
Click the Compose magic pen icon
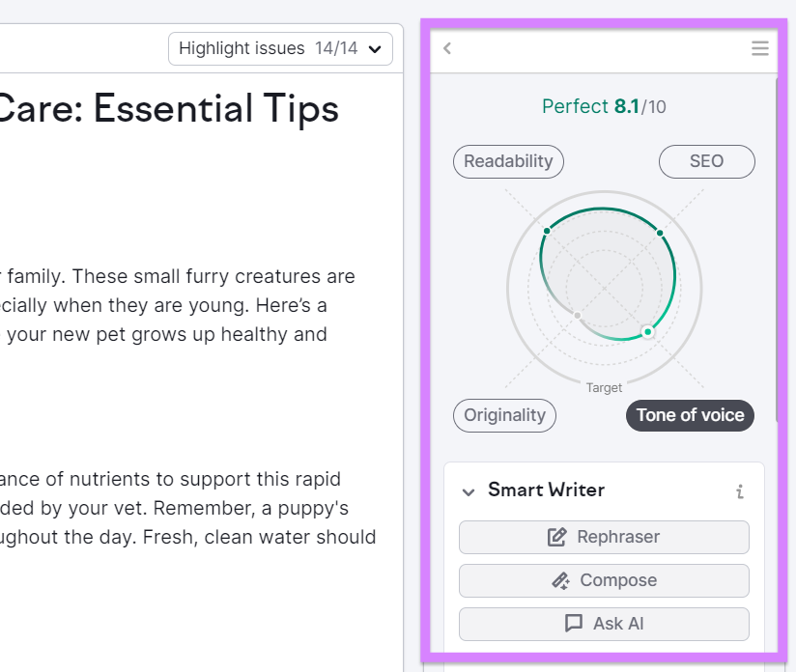click(x=560, y=580)
